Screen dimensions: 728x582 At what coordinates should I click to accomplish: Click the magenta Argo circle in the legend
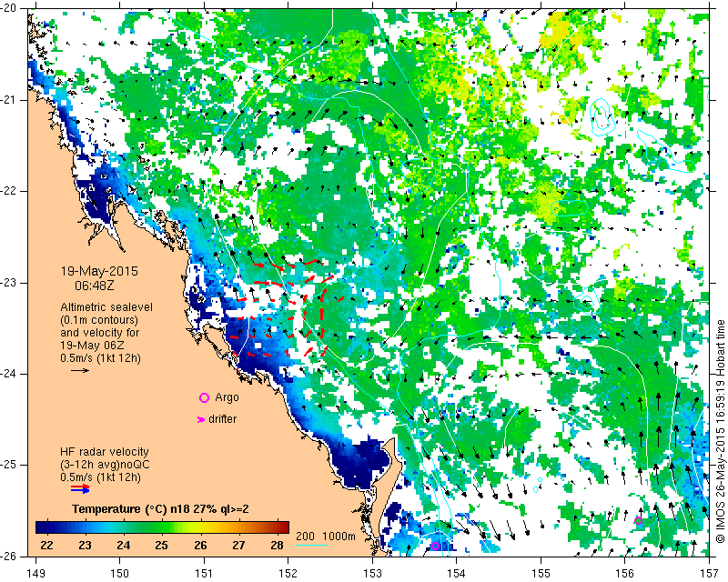pos(204,397)
